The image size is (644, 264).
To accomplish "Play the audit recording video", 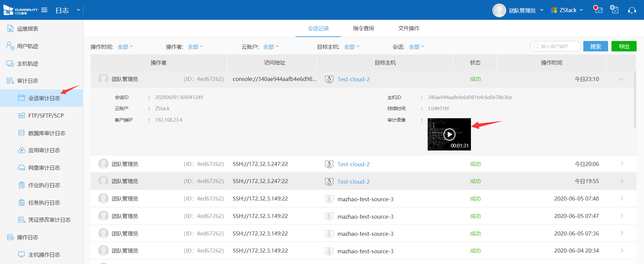I will click(x=449, y=134).
